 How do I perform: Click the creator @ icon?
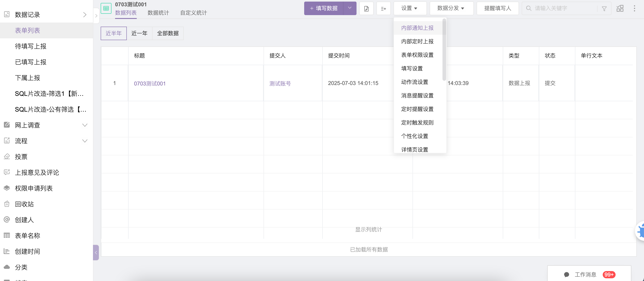tap(7, 220)
